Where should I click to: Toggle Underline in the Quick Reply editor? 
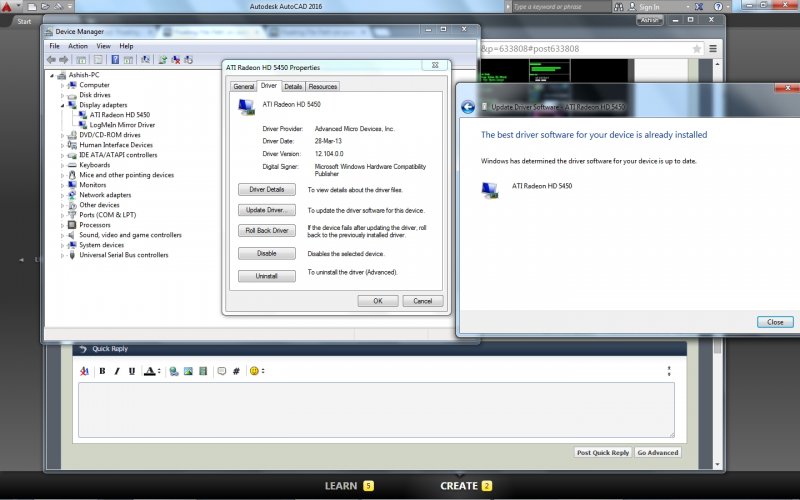132,371
